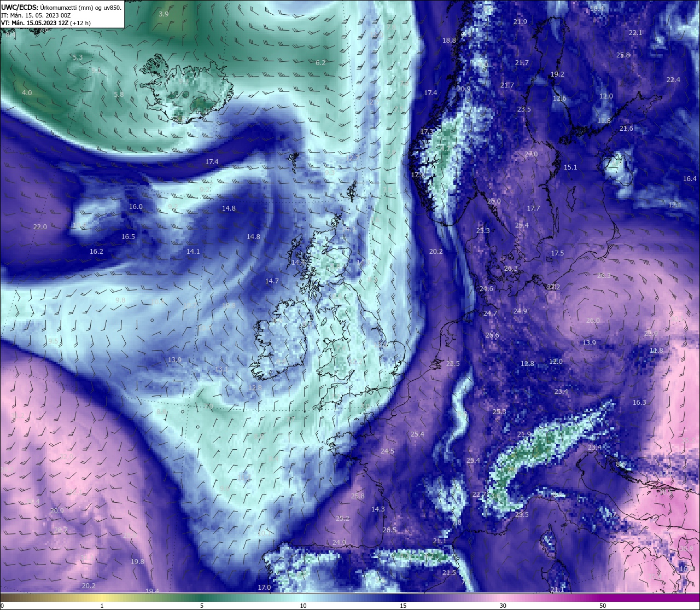
Task: Click the '22.0' value at left edge
Action: (x=40, y=227)
